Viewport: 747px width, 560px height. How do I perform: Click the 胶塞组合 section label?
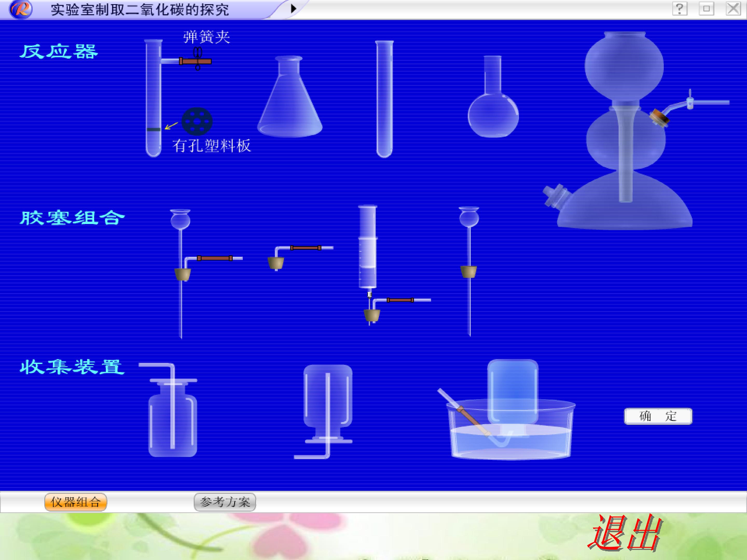coord(72,218)
